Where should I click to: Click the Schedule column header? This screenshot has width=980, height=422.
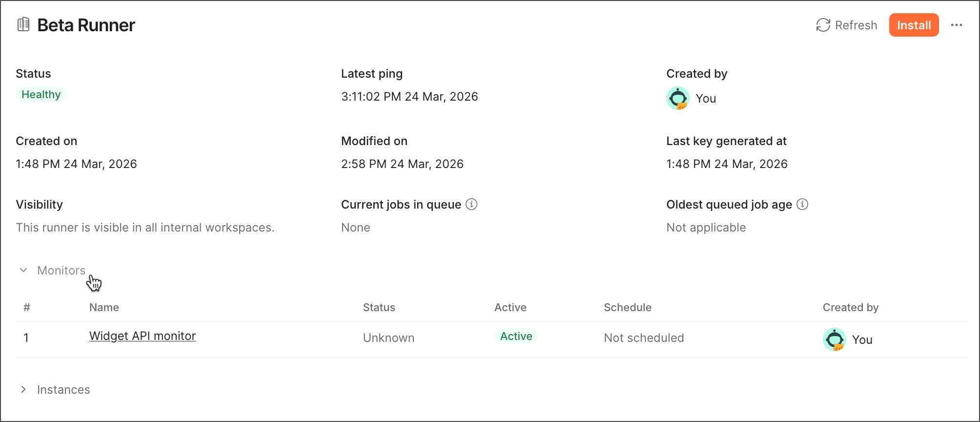[627, 307]
